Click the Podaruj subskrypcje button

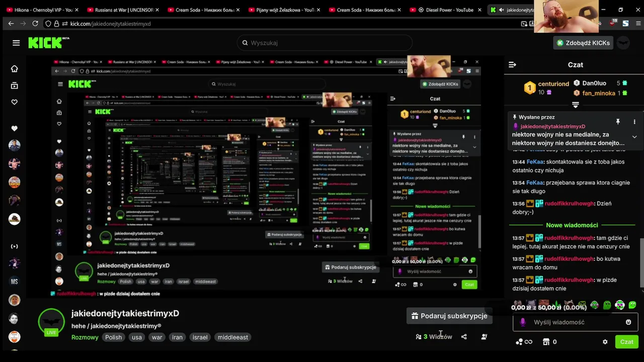[x=449, y=316]
